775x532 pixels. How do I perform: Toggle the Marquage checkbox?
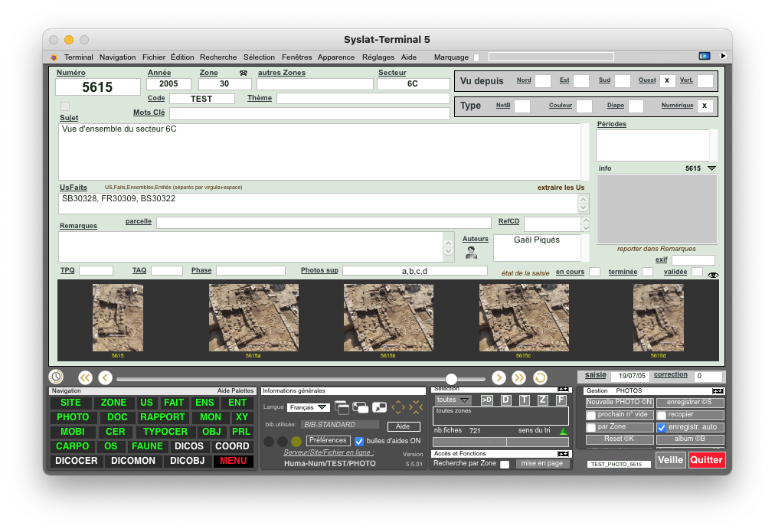point(476,57)
